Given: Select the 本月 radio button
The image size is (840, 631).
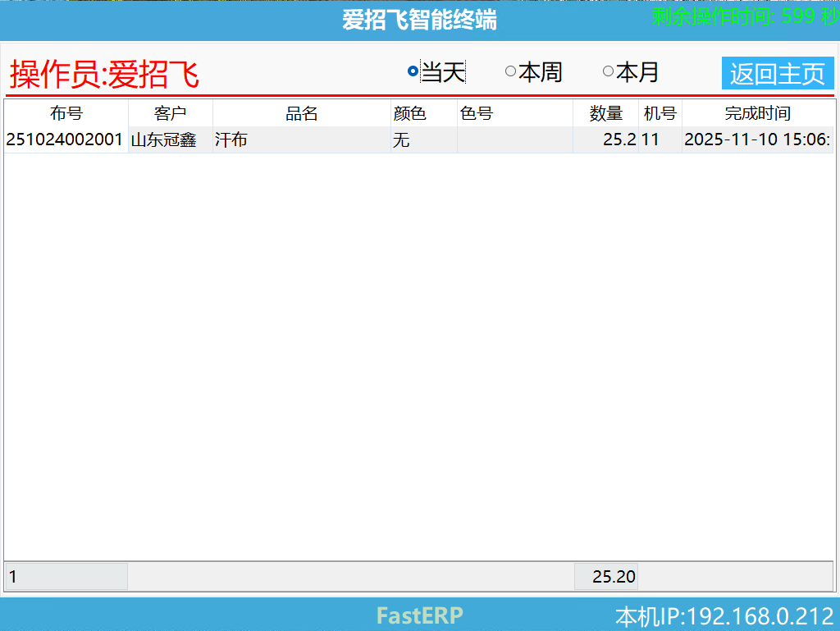Looking at the screenshot, I should [x=607, y=72].
